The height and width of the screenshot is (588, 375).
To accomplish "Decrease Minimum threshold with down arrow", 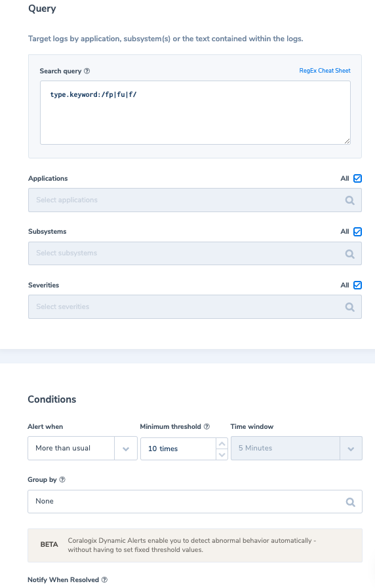I will click(222, 454).
